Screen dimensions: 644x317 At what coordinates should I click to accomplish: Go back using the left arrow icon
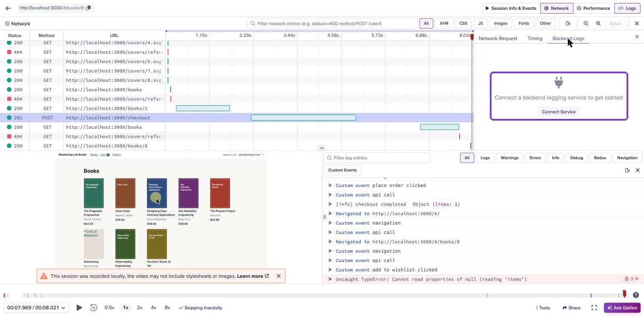8,8
